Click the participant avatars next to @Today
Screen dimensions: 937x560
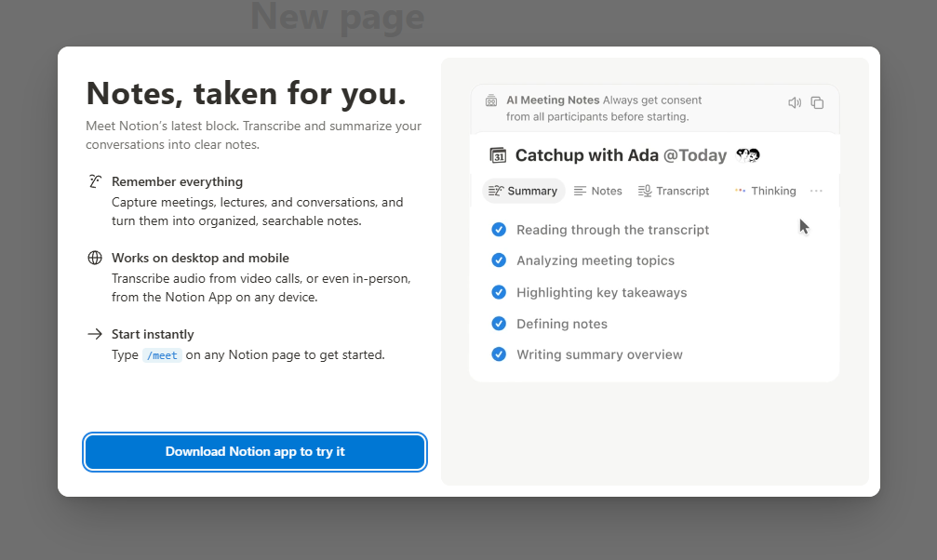[747, 155]
